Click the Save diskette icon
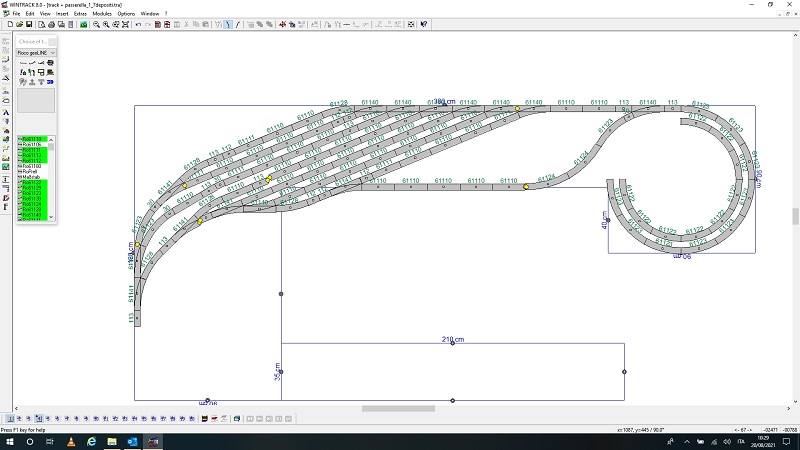The image size is (800, 450). point(29,24)
